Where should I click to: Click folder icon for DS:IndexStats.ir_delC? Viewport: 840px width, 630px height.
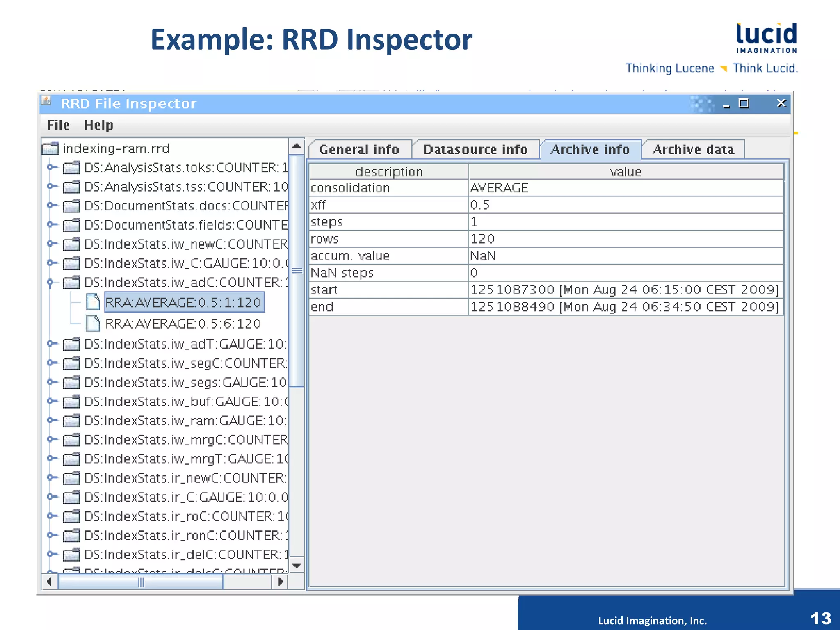71,555
